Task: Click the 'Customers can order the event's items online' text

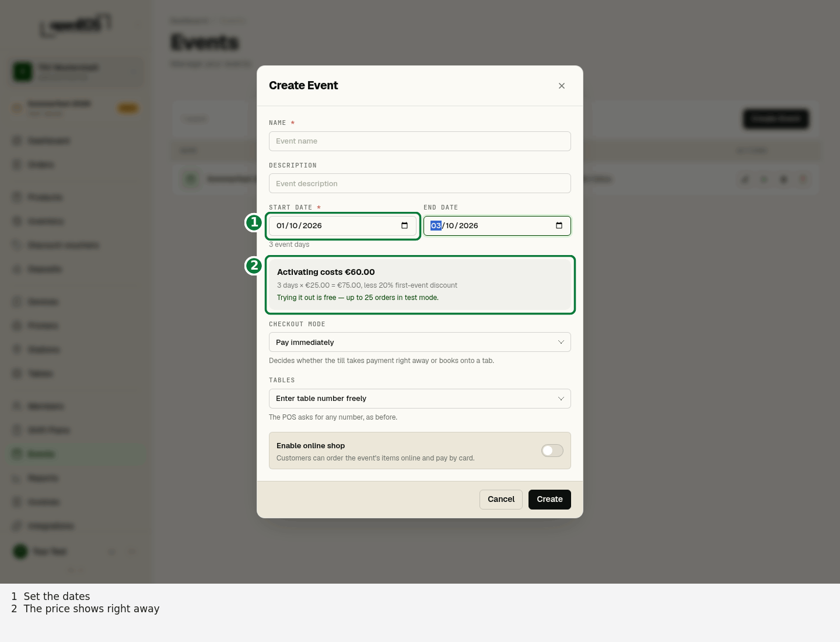Action: pyautogui.click(x=376, y=458)
